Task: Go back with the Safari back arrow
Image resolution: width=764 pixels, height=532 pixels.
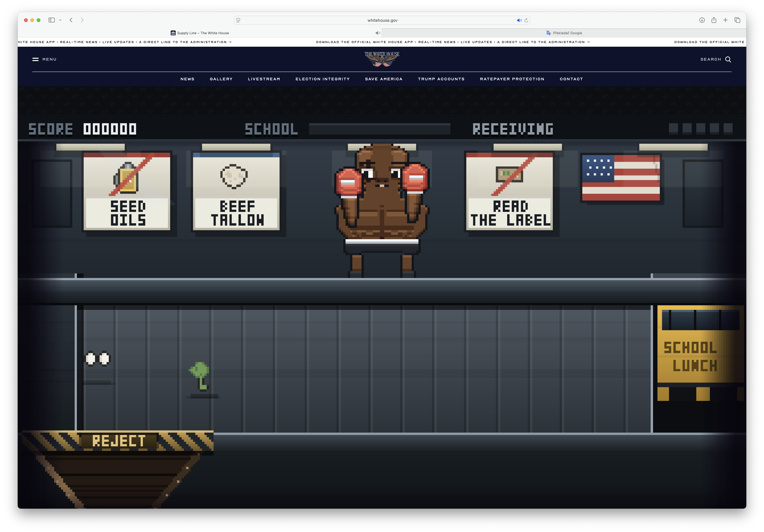Action: tap(71, 20)
